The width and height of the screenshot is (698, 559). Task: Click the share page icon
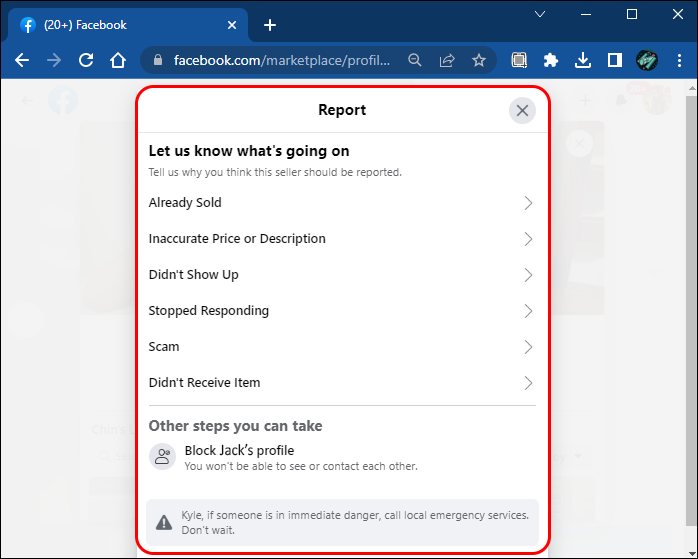[447, 60]
